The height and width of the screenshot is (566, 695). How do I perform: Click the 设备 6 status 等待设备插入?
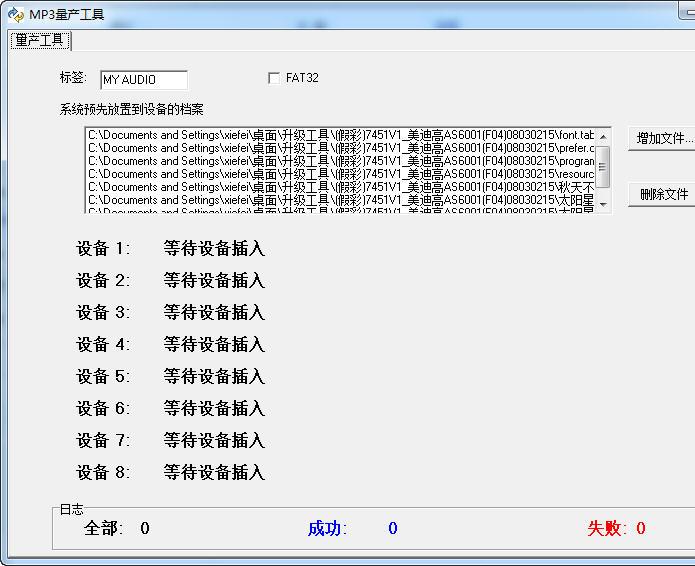click(x=214, y=408)
